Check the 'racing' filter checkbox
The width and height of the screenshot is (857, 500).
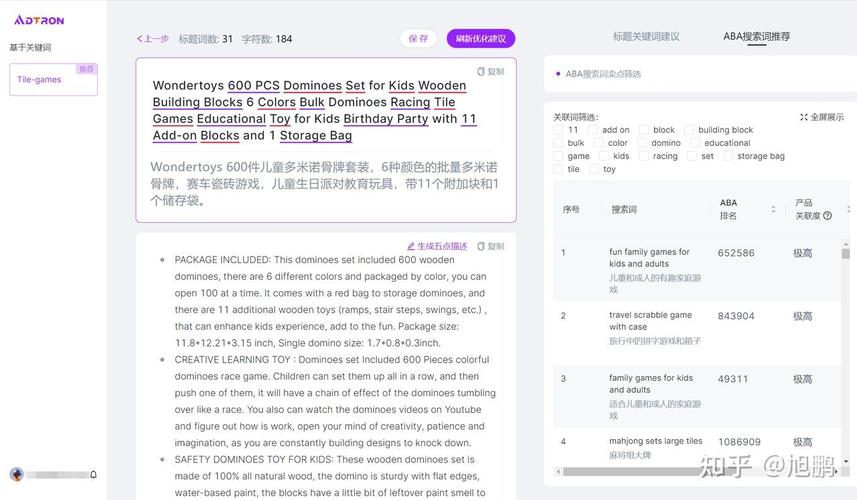(643, 156)
